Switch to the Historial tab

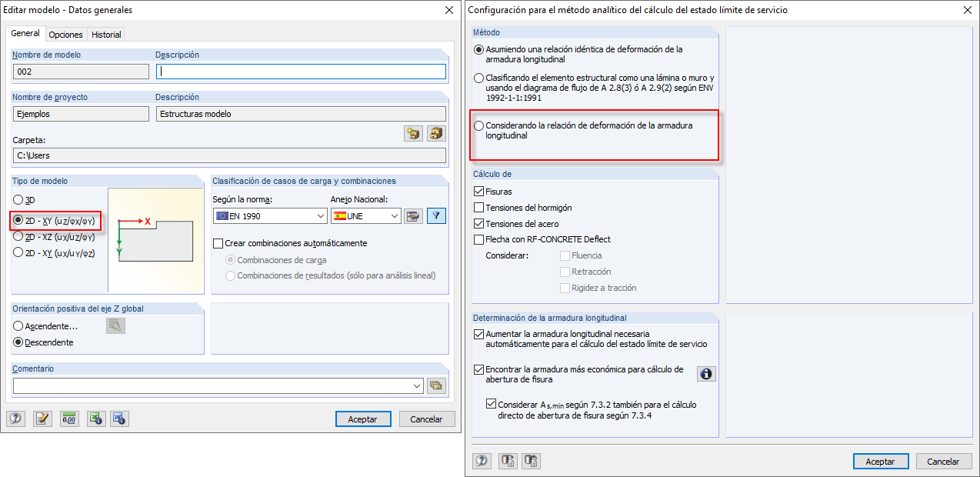tap(105, 35)
